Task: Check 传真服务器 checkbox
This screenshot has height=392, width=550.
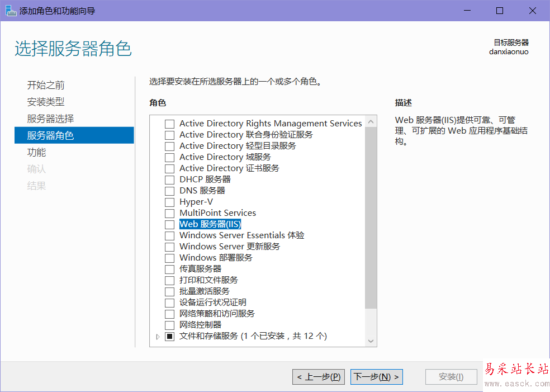Action: 170,270
